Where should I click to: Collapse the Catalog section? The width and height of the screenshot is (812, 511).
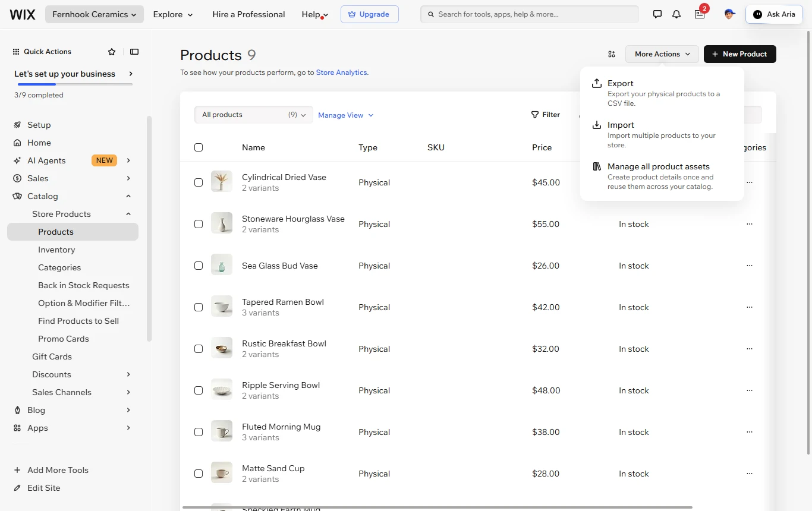(x=72, y=196)
